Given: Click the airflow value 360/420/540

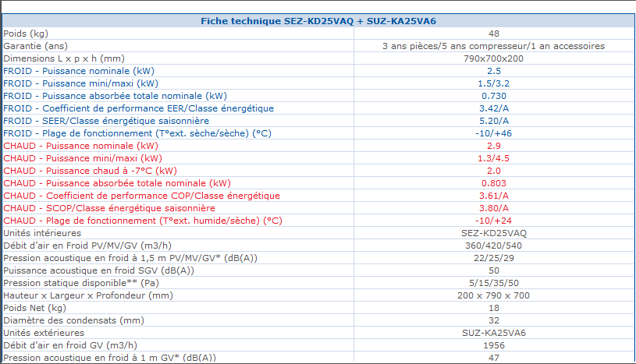Looking at the screenshot, I should (494, 246).
